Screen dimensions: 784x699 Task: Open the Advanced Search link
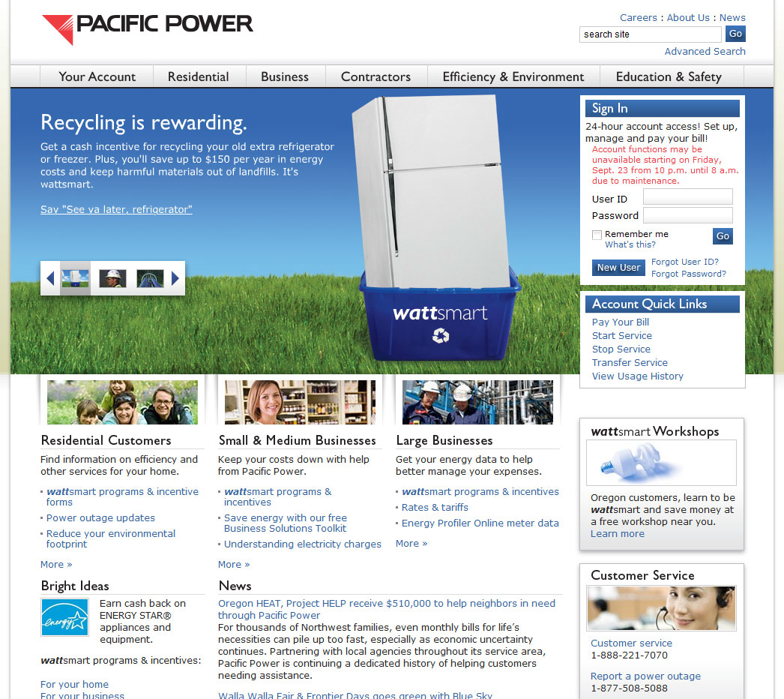tap(705, 51)
